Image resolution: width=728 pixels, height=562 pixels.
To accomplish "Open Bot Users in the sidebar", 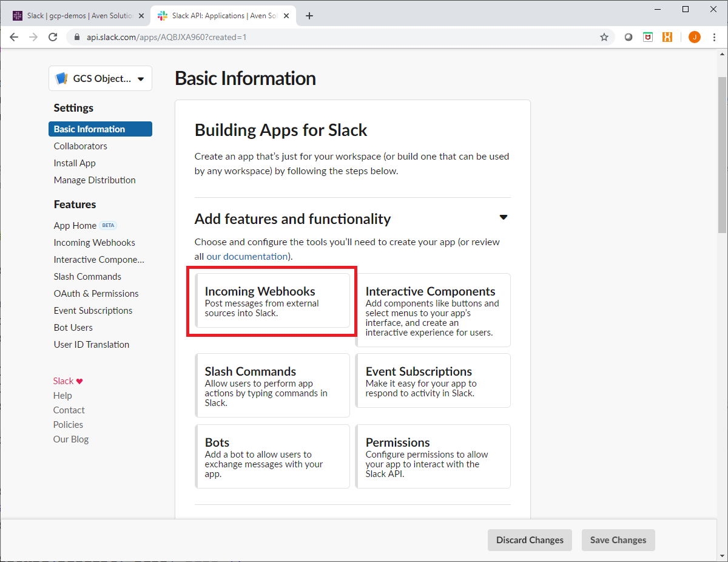I will point(73,327).
